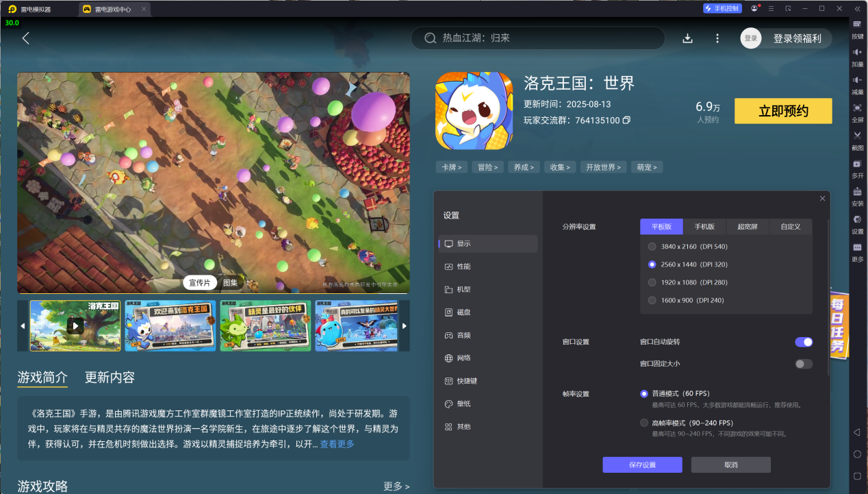Toggle the 窗口固定大小 switch
The width and height of the screenshot is (868, 494).
tap(804, 364)
